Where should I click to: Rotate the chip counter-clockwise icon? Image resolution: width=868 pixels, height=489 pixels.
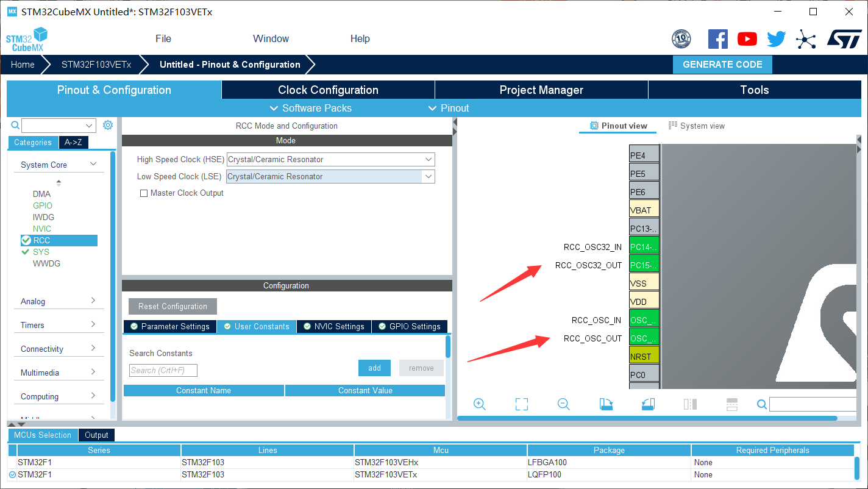648,404
